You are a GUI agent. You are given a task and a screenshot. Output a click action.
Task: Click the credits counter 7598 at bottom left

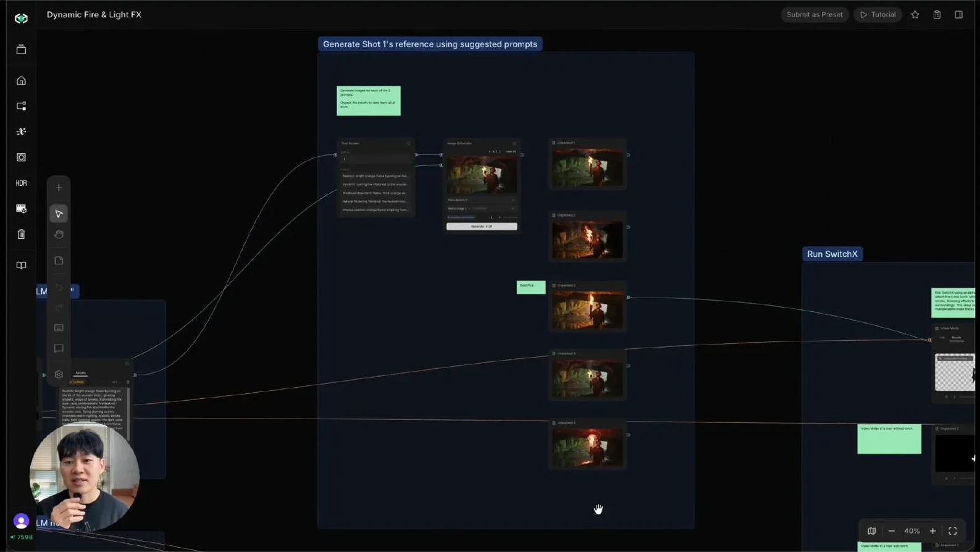(x=22, y=537)
